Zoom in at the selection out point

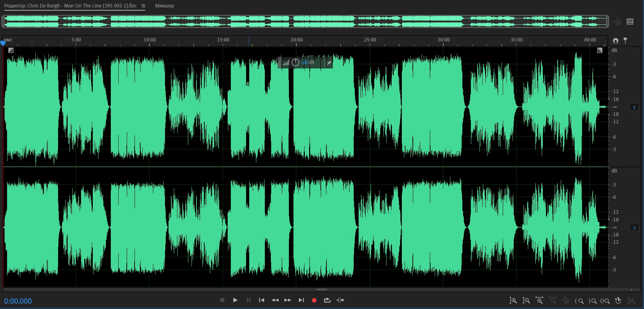[592, 301]
